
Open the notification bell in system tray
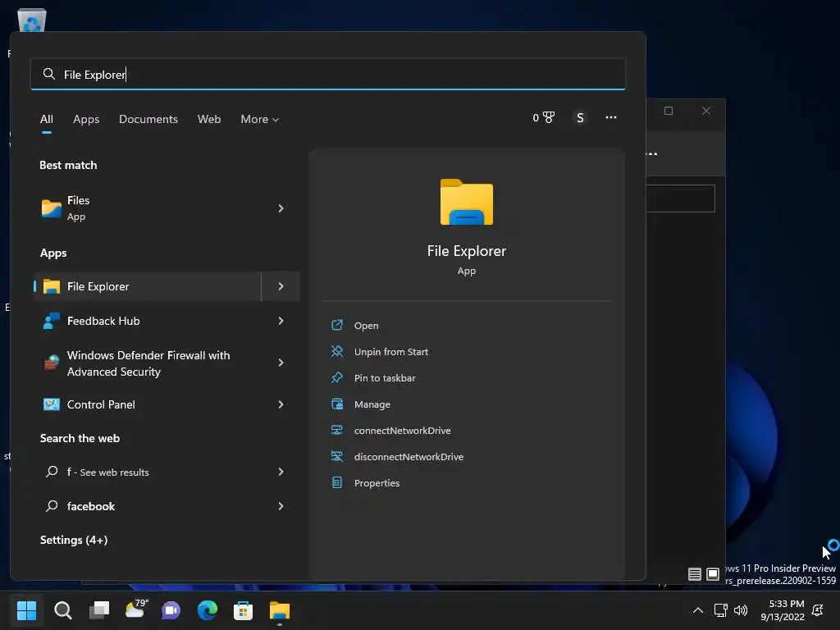(x=818, y=610)
